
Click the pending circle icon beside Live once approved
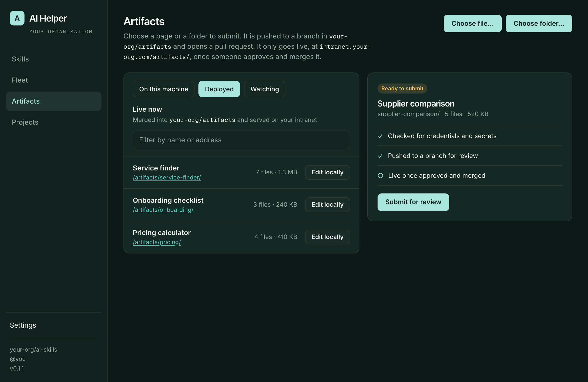tap(380, 176)
